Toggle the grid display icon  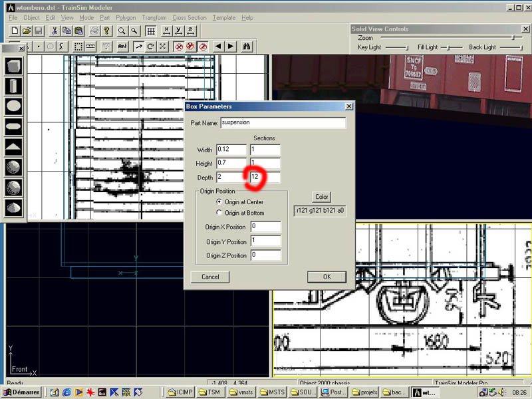click(151, 31)
